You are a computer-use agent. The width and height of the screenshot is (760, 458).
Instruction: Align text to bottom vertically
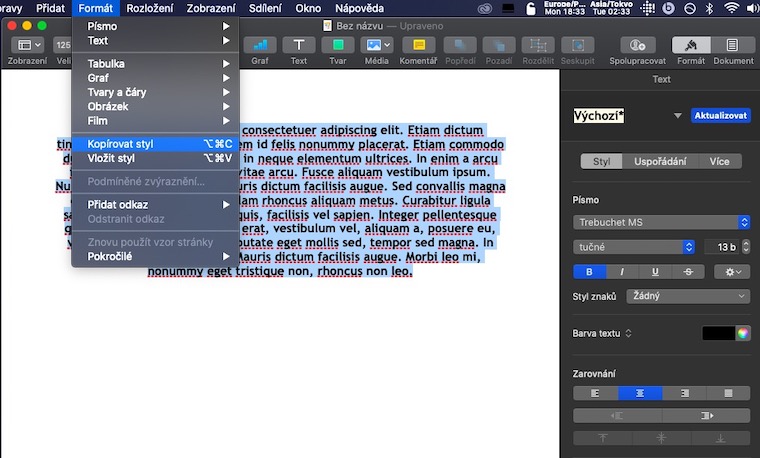(721, 438)
